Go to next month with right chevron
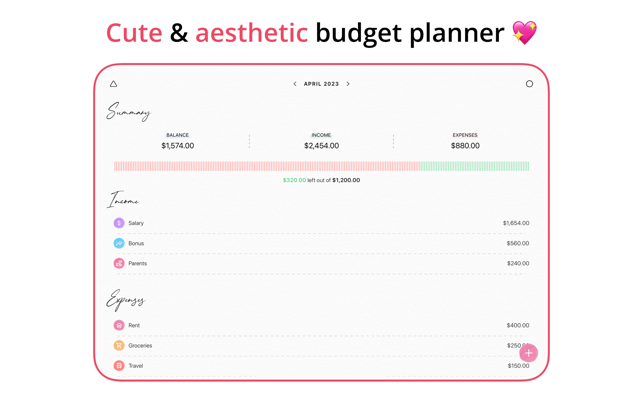Viewport: 643px width, 402px height. click(348, 84)
